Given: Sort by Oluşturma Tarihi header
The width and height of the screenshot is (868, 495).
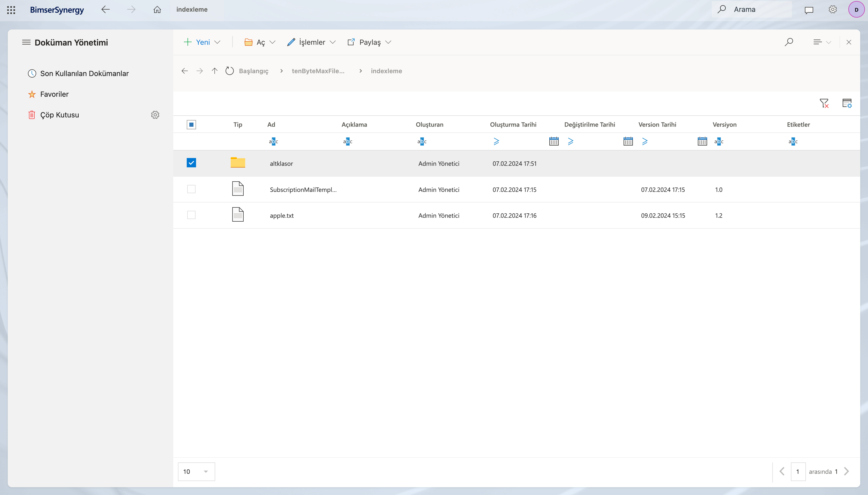Looking at the screenshot, I should click(x=513, y=124).
